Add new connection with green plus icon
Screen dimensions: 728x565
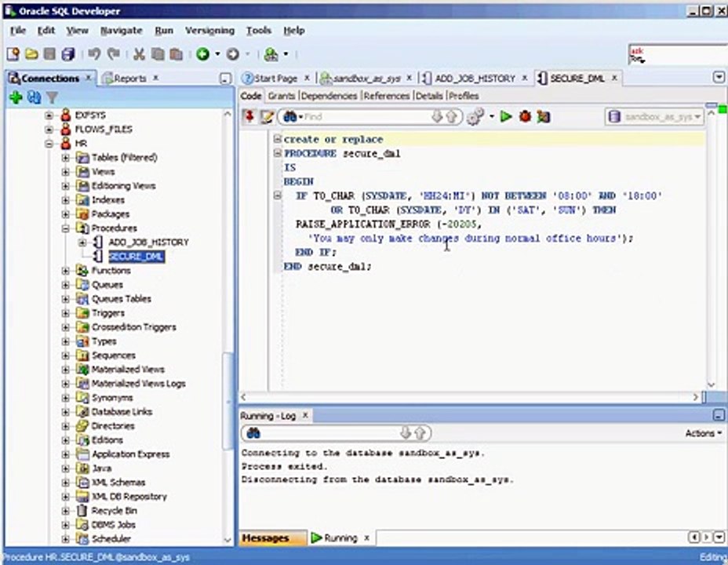pos(16,97)
